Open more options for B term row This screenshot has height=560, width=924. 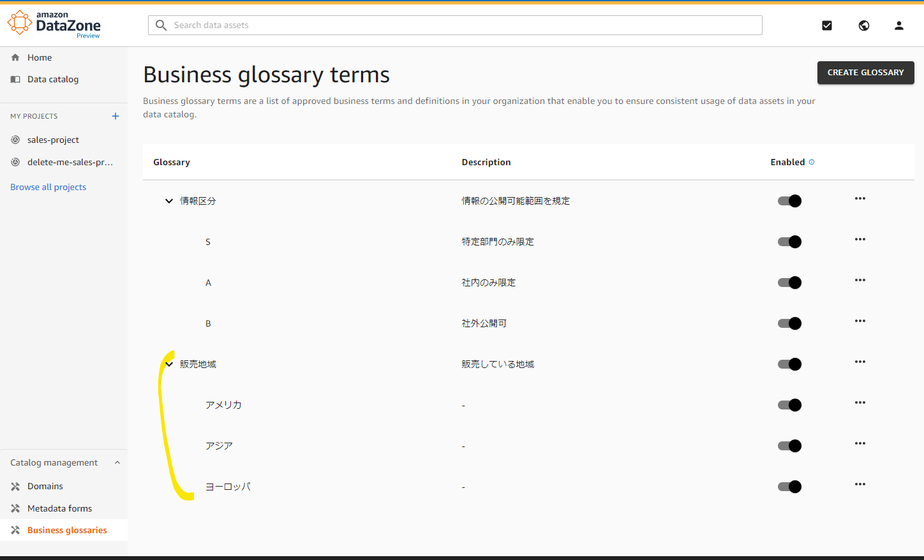pyautogui.click(x=860, y=321)
